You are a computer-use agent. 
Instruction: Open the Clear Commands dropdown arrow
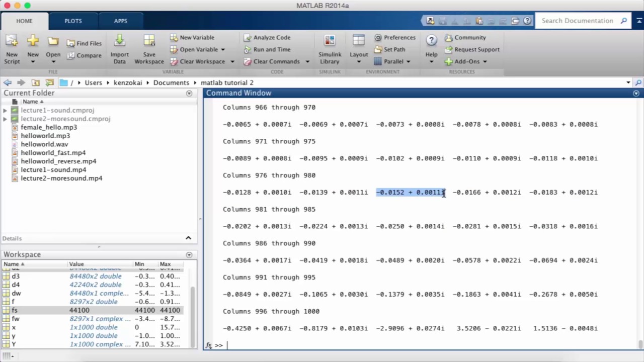click(x=307, y=61)
